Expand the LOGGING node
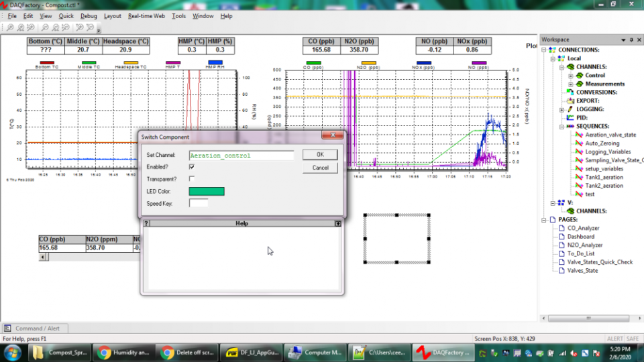This screenshot has height=362, width=644. [561, 109]
